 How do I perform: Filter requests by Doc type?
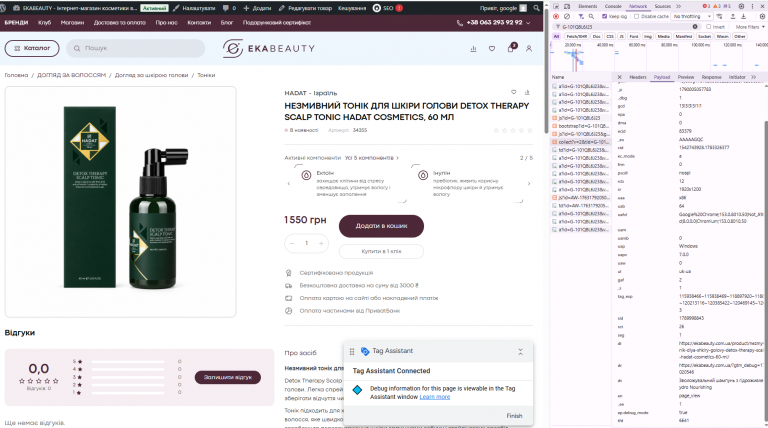pos(596,36)
